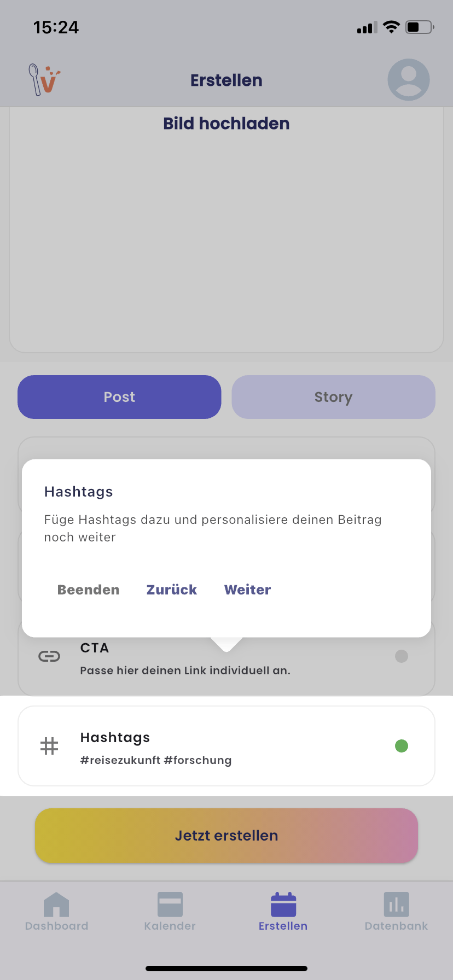Tap the grey CTA status dot
This screenshot has width=453, height=980.
[x=402, y=656]
